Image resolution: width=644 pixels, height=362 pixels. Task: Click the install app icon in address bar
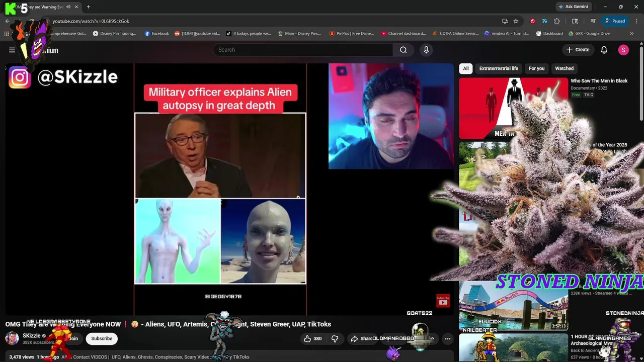505,21
